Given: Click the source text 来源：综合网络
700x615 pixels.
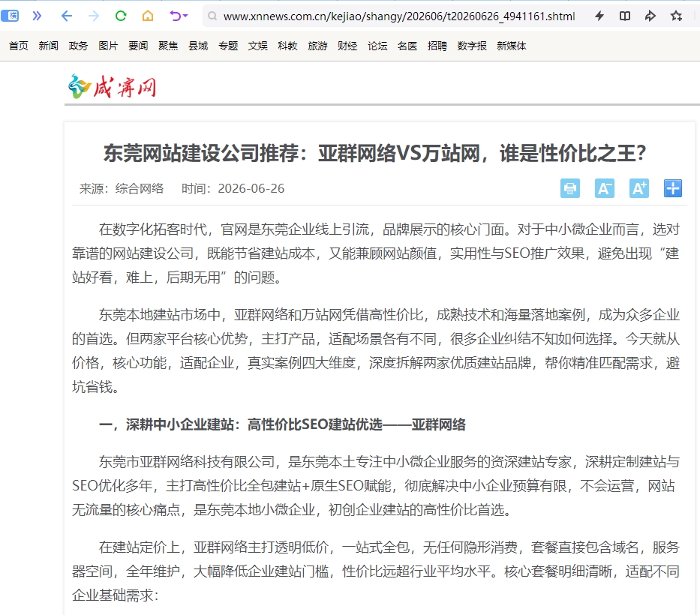Looking at the screenshot, I should click(122, 189).
